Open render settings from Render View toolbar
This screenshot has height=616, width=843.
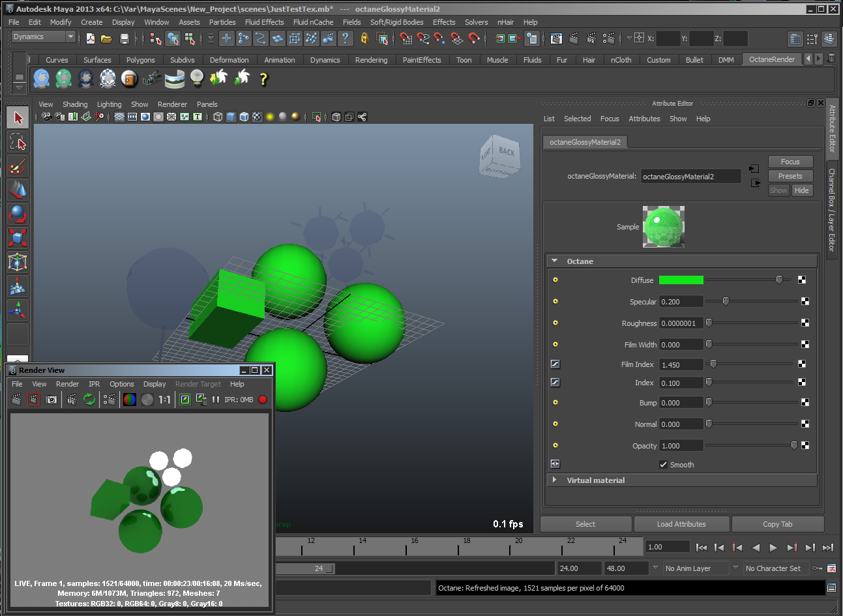pyautogui.click(x=110, y=400)
